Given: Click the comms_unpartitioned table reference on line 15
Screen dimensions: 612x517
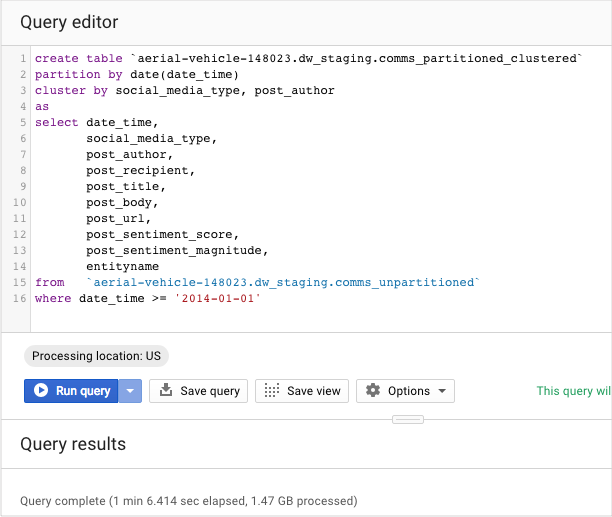Looking at the screenshot, I should [x=283, y=282].
